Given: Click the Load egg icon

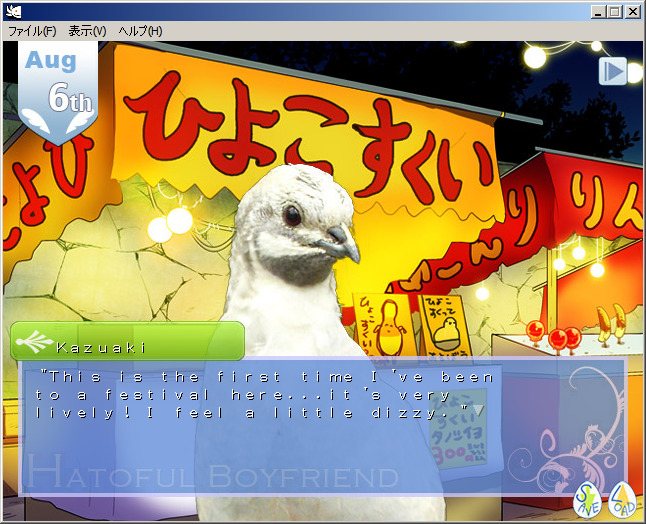Looking at the screenshot, I should pyautogui.click(x=623, y=500).
